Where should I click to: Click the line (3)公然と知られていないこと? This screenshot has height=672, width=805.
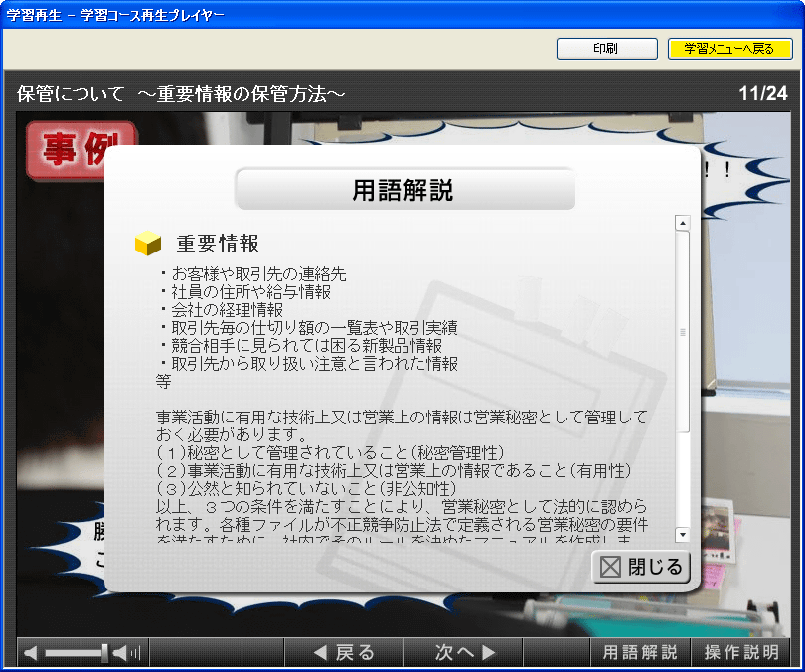pos(306,488)
